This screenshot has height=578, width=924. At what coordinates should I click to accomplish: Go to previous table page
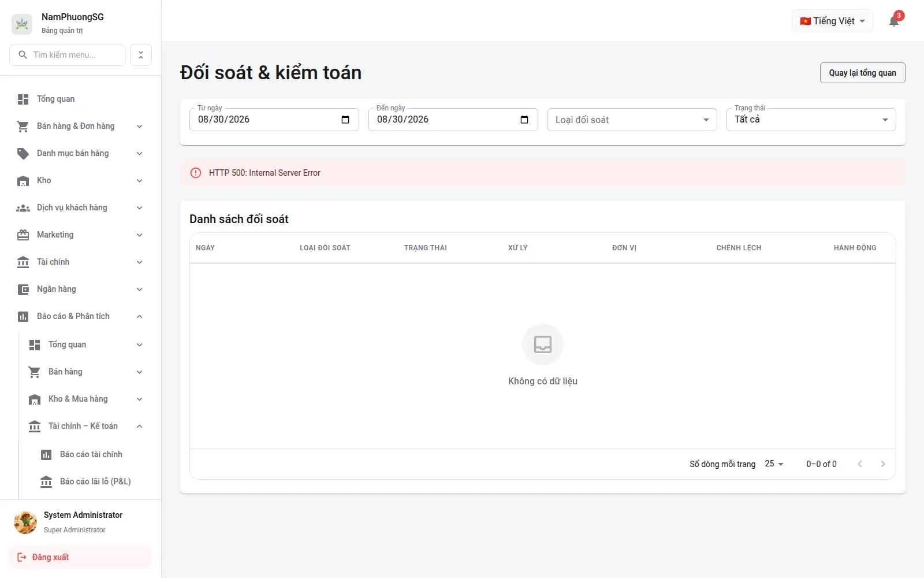coord(860,464)
